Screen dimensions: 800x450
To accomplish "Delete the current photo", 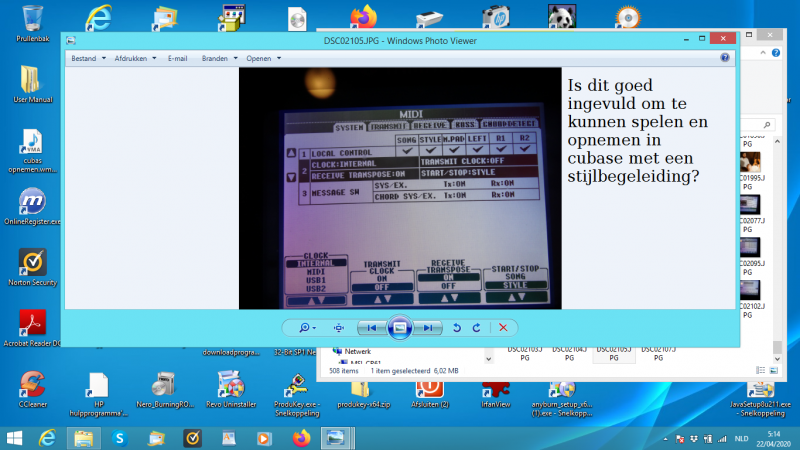I will tap(503, 328).
